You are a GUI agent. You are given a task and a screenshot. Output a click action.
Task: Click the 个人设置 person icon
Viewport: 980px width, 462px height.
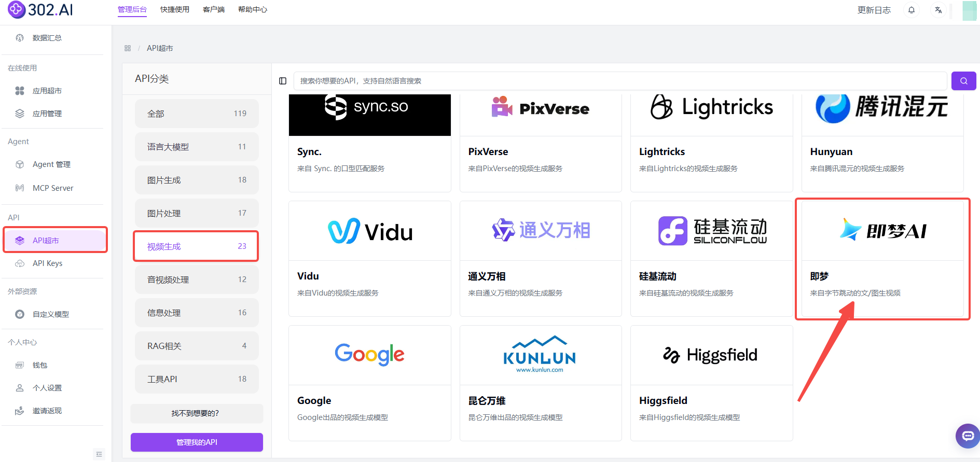click(20, 388)
